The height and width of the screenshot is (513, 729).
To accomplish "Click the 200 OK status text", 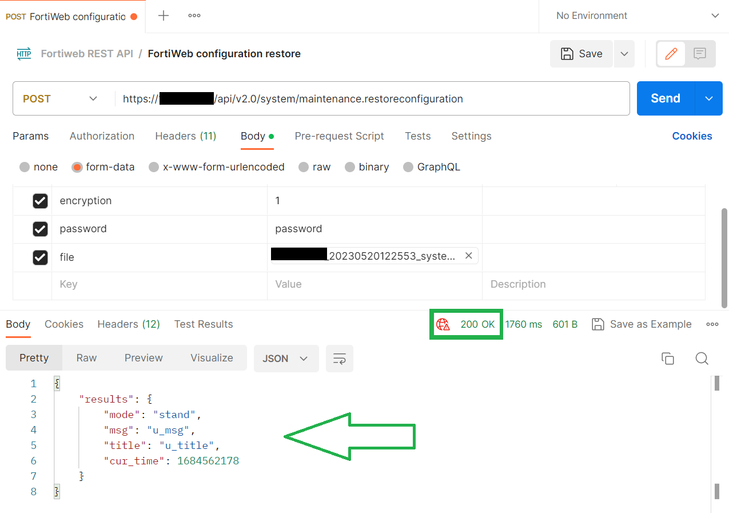I will (x=477, y=324).
